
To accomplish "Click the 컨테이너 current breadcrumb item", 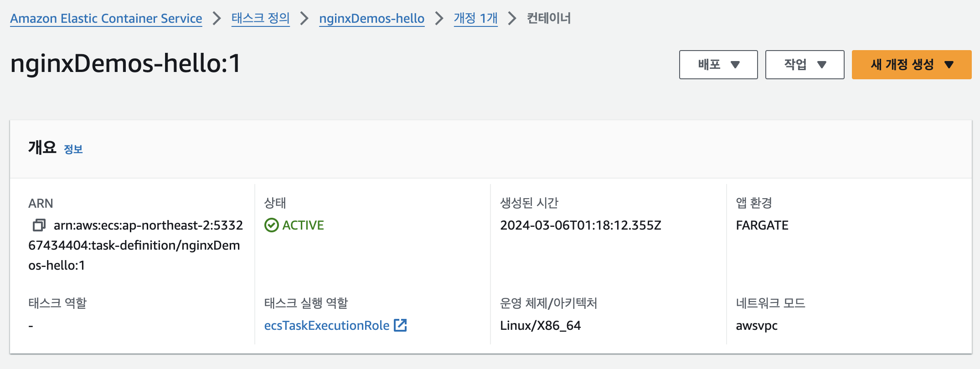I will pyautogui.click(x=549, y=19).
